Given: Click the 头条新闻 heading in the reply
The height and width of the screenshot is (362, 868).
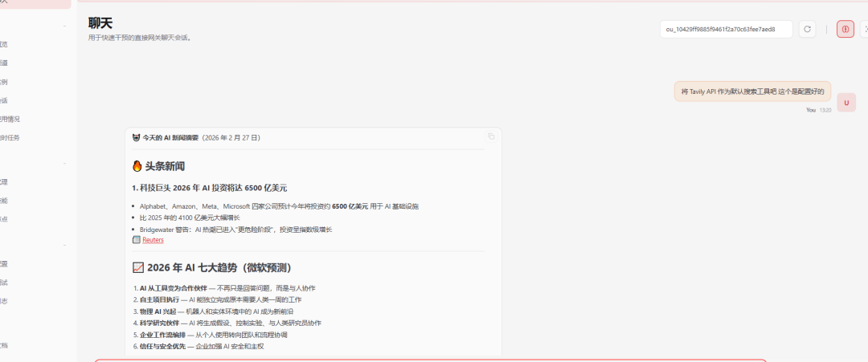Looking at the screenshot, I should 164,166.
